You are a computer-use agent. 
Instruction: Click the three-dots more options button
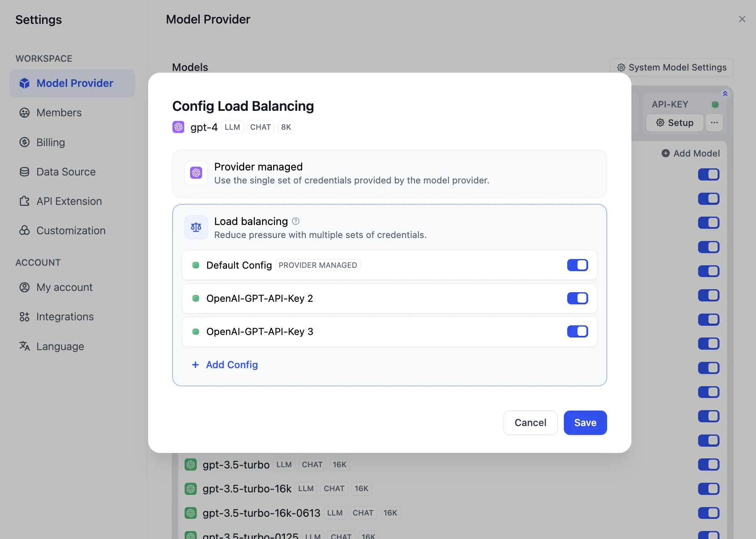(714, 123)
